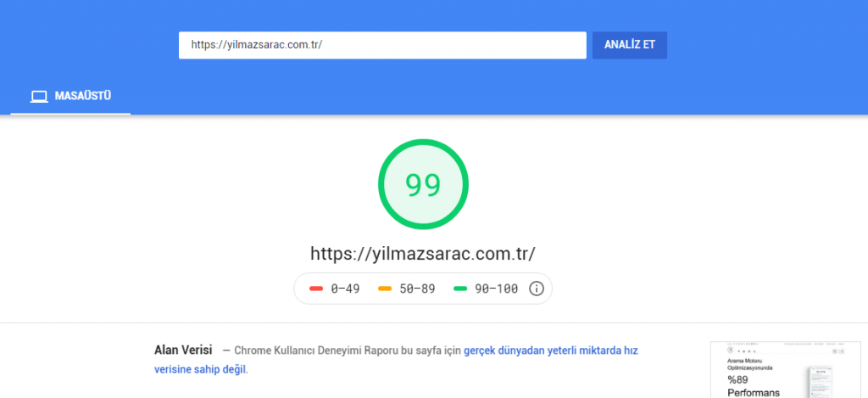Click the red 0–49 legend marker

pyautogui.click(x=316, y=289)
